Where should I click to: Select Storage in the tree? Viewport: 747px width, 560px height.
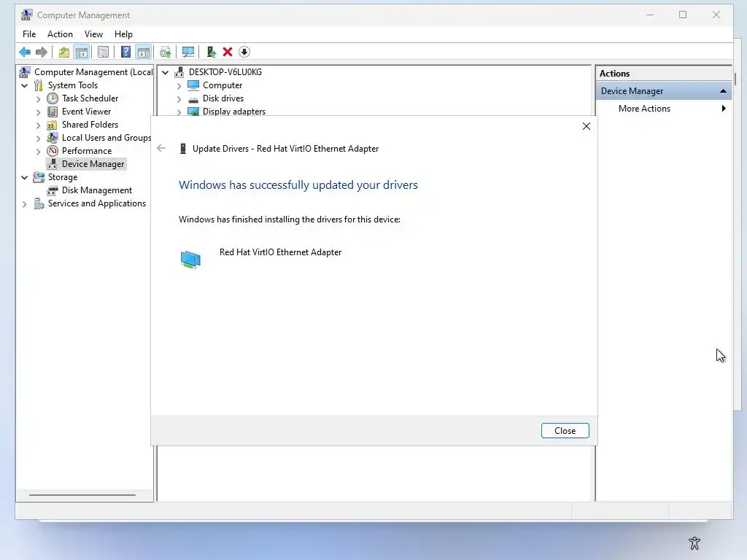(x=63, y=177)
